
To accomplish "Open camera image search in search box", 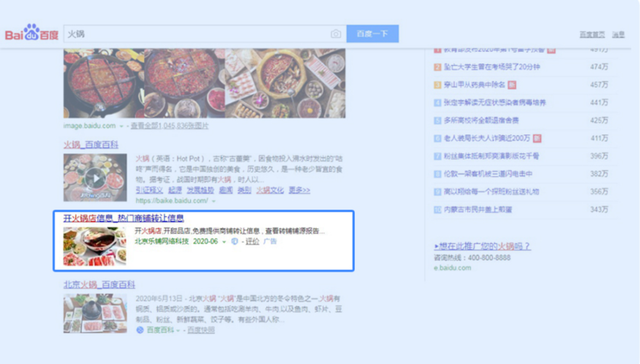I will pyautogui.click(x=335, y=34).
